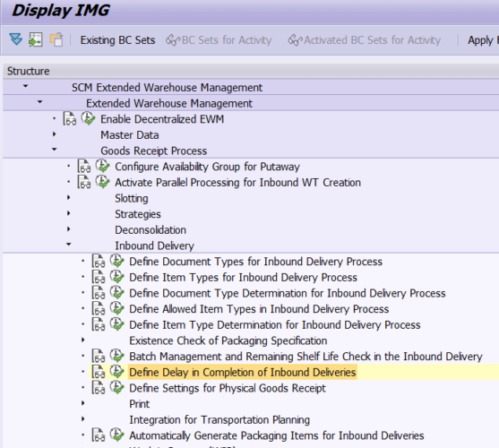Execute Activate Parallel Processing for Inbound WT Creation
499x448 pixels.
click(x=102, y=182)
